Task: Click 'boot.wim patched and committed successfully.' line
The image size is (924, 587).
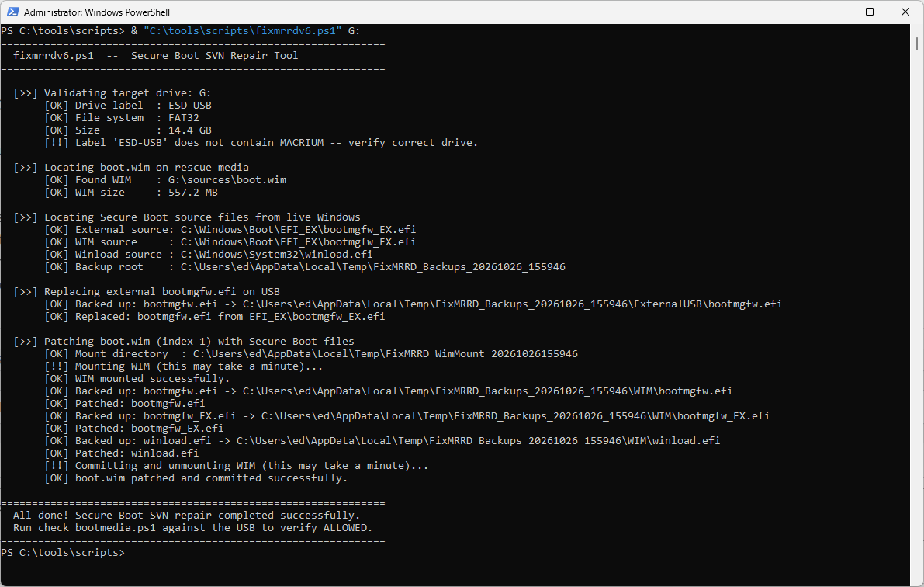Action: (196, 478)
